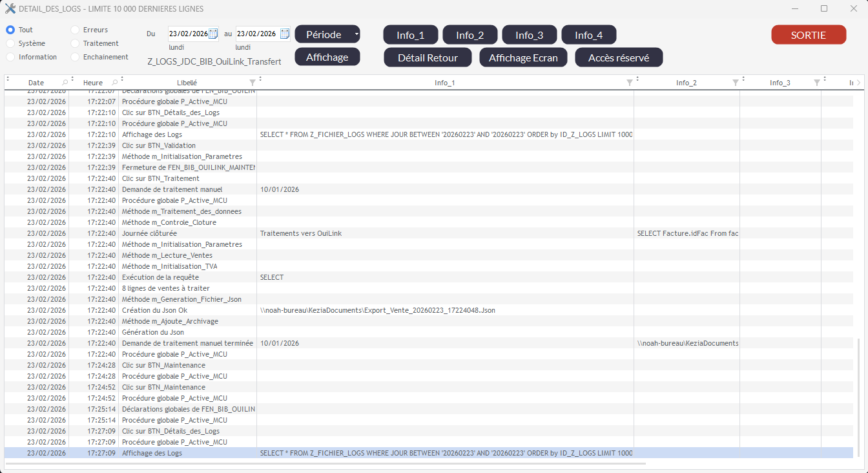The image size is (868, 473).
Task: Click the Info_2 button in the top bar
Action: pyautogui.click(x=470, y=35)
